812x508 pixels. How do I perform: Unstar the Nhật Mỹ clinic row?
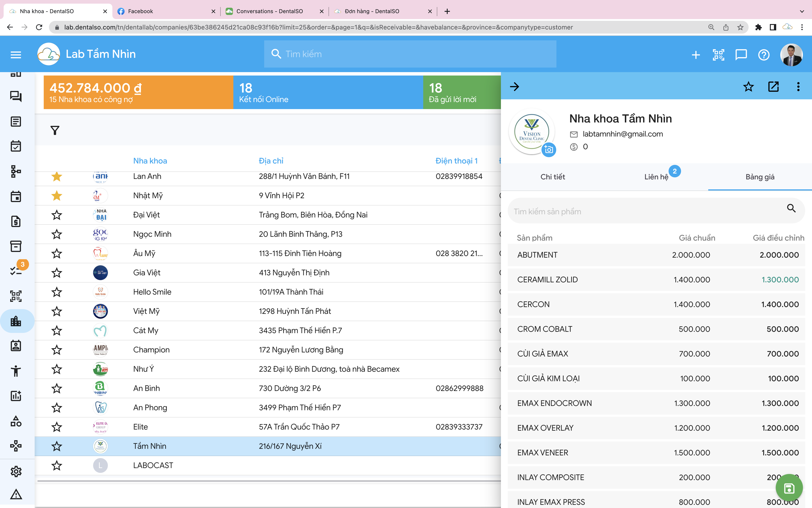pyautogui.click(x=57, y=195)
